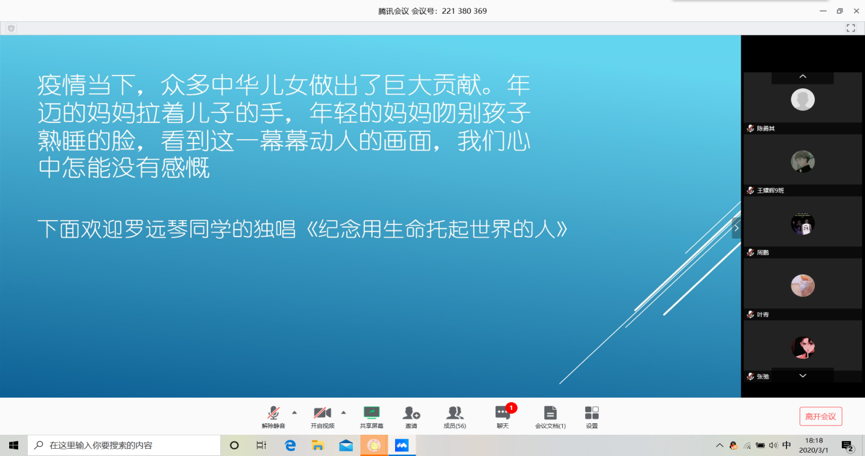Show hidden system tray icons
The height and width of the screenshot is (456, 865).
[x=719, y=446]
